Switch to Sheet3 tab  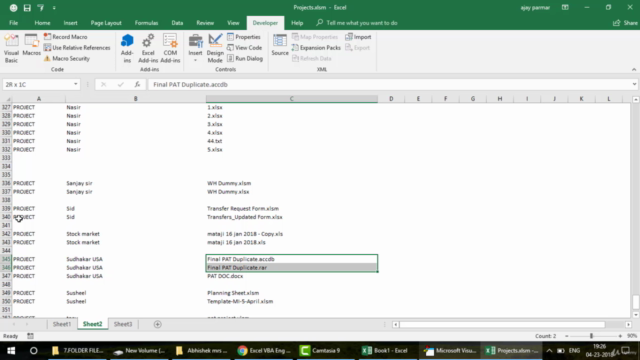click(x=123, y=324)
